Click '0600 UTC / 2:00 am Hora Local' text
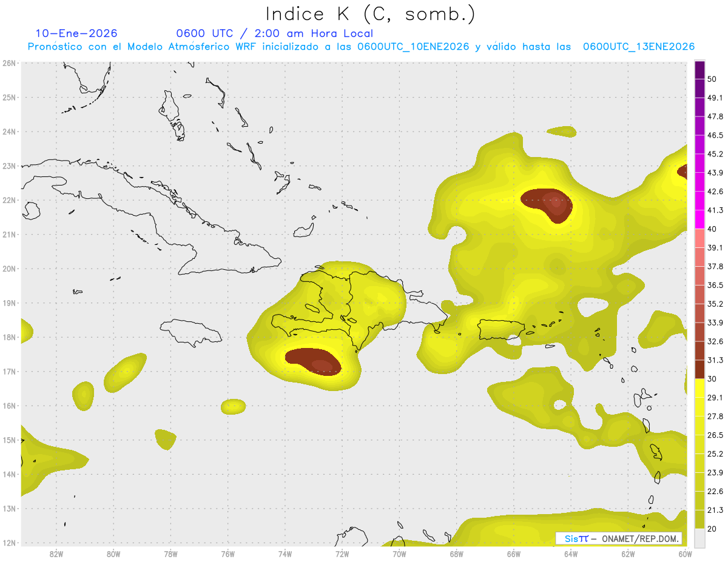 click(275, 33)
